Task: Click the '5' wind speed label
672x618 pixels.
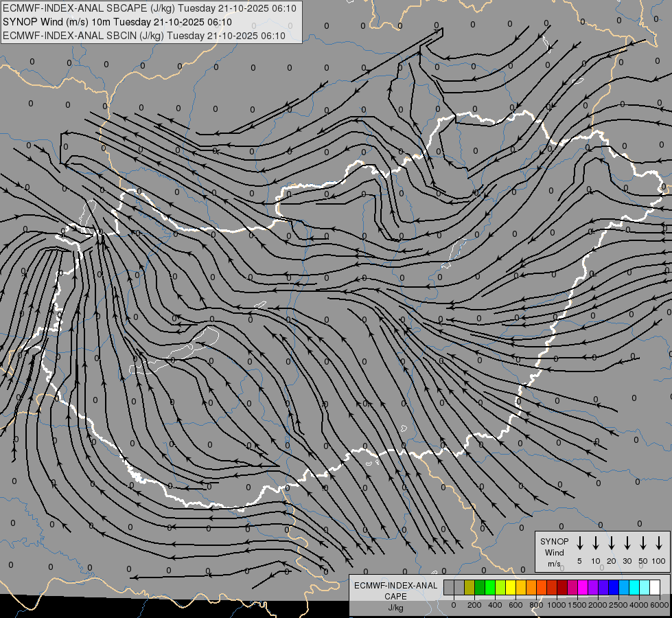Action: coord(579,561)
